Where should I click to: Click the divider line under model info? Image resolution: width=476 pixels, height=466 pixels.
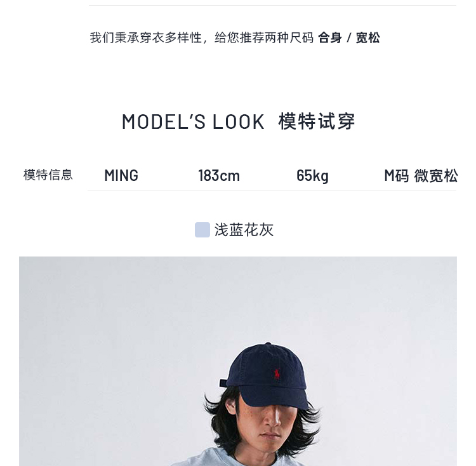click(272, 190)
